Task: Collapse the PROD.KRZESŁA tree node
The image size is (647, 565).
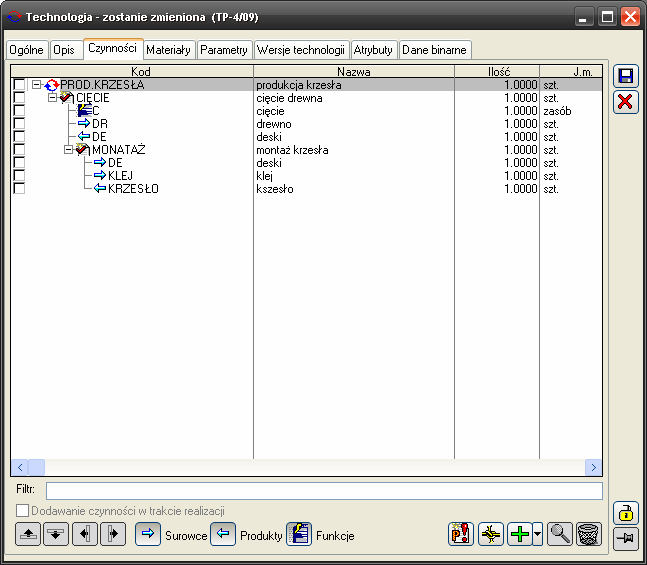Action: tap(37, 85)
